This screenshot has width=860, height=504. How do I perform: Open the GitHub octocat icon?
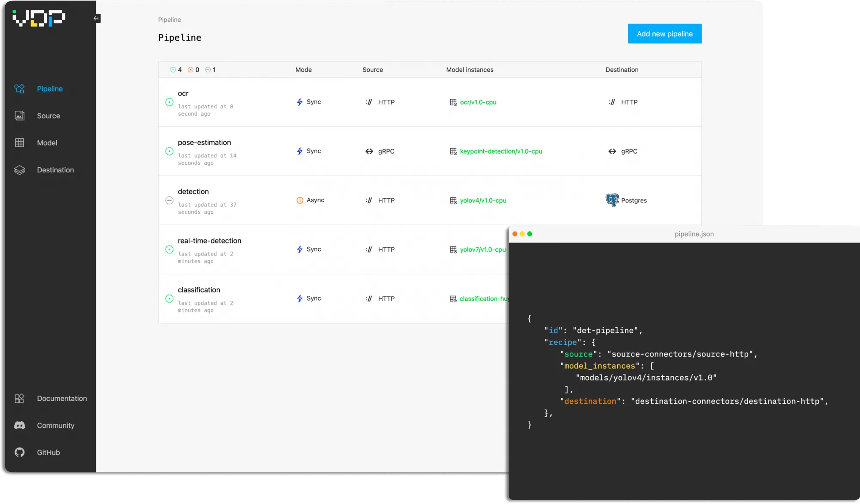[19, 452]
